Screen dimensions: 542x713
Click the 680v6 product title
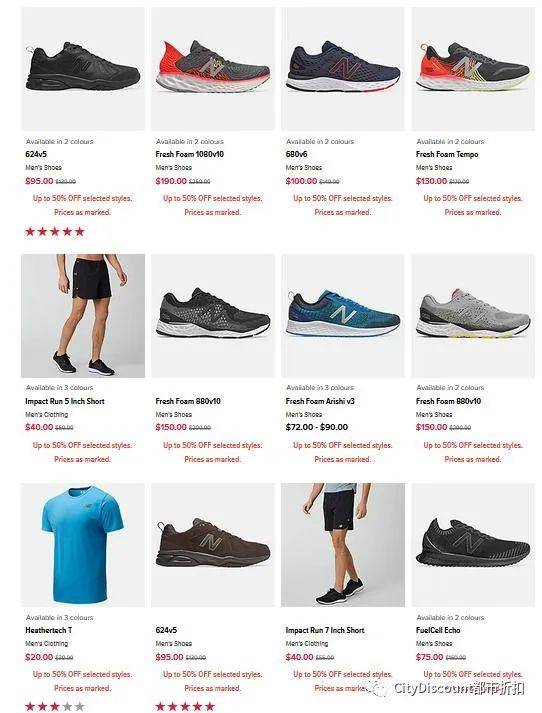[296, 154]
